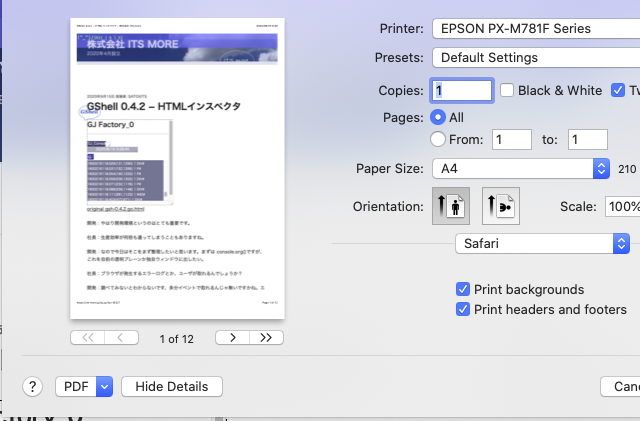The height and width of the screenshot is (421, 640).
Task: Click the Hide Details button
Action: coord(171,387)
